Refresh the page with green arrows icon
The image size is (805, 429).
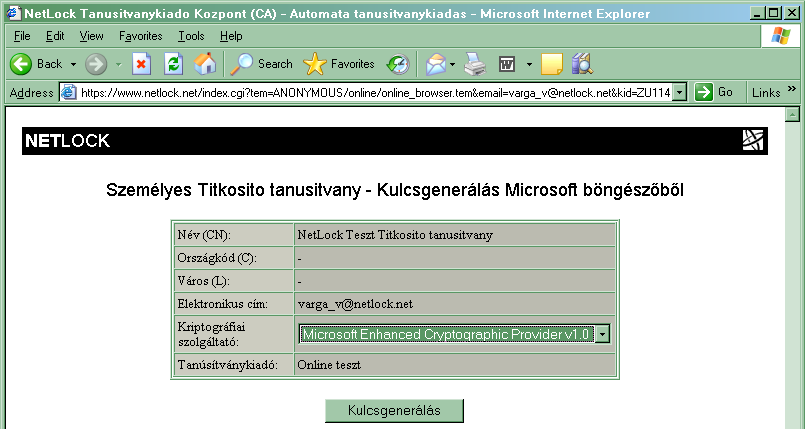pos(174,64)
